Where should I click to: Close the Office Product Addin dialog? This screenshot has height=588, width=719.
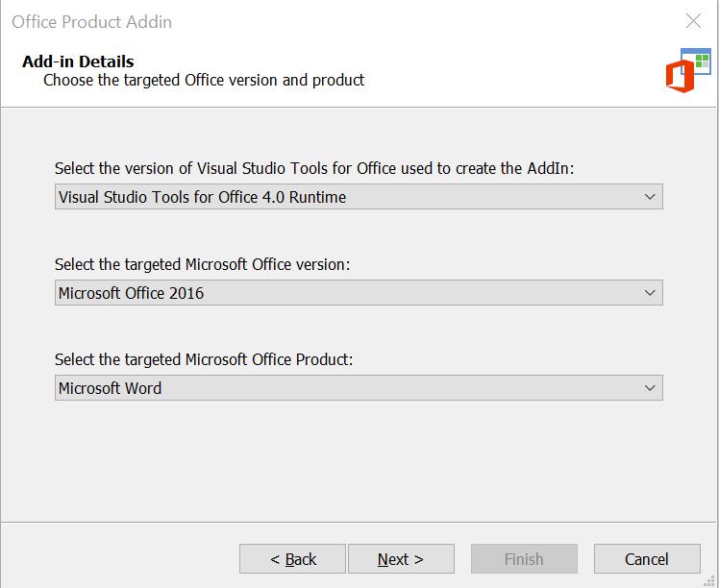click(693, 20)
